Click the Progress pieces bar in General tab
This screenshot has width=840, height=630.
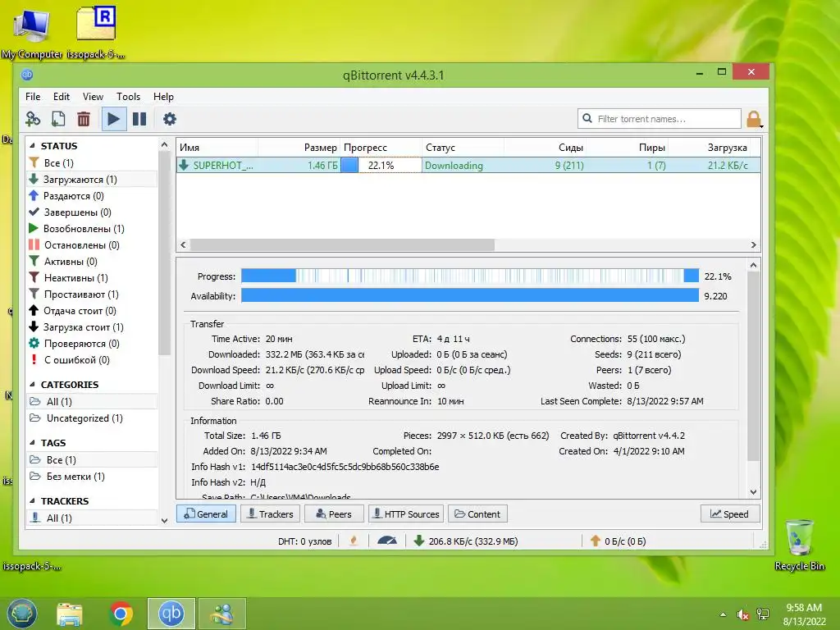[x=470, y=276]
